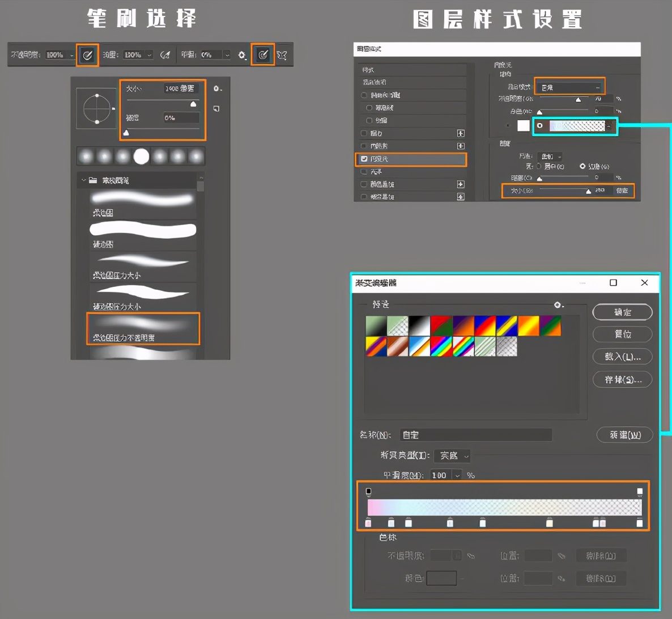This screenshot has width=672, height=619.
Task: Select Soft Round Pressure Opacity brush
Action: click(x=143, y=328)
